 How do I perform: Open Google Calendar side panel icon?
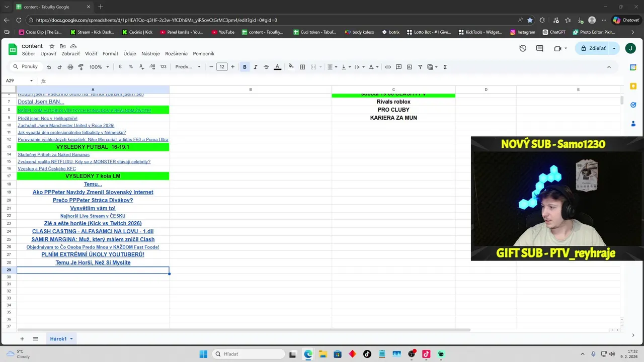(x=633, y=67)
